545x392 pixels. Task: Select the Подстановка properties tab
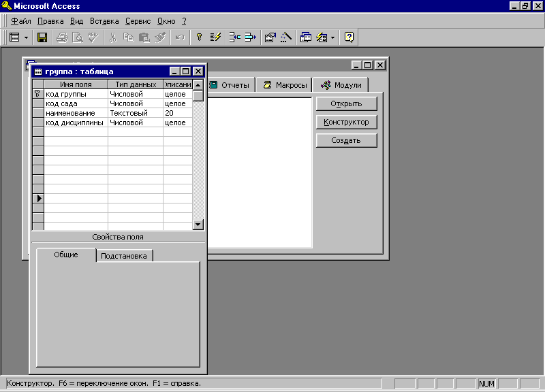[x=124, y=256]
